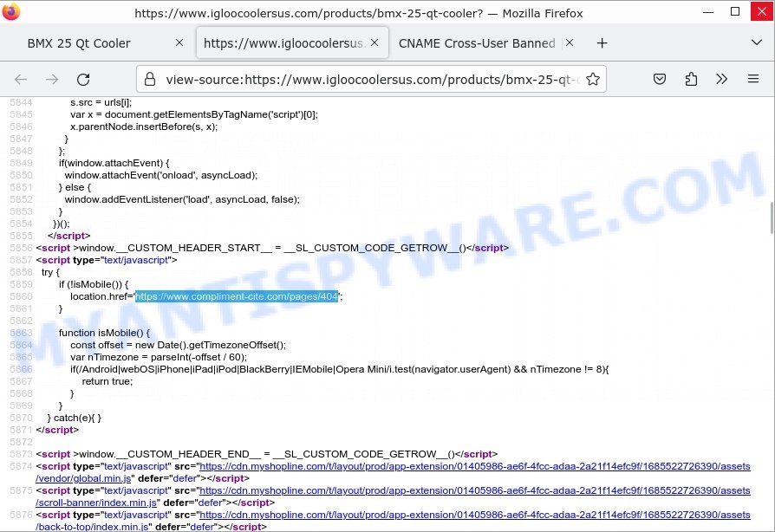Reload the current page
This screenshot has height=532, width=775.
point(83,79)
